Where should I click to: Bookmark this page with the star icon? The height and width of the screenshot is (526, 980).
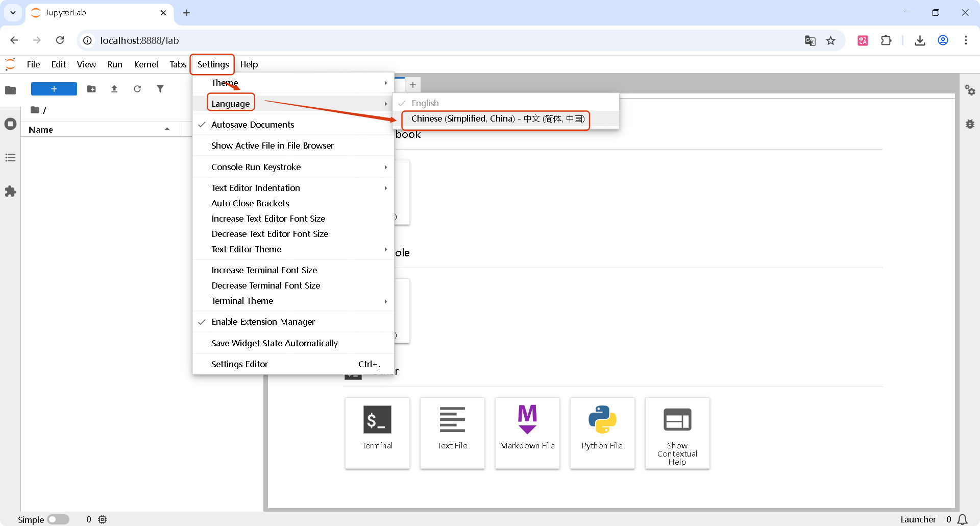tap(831, 40)
